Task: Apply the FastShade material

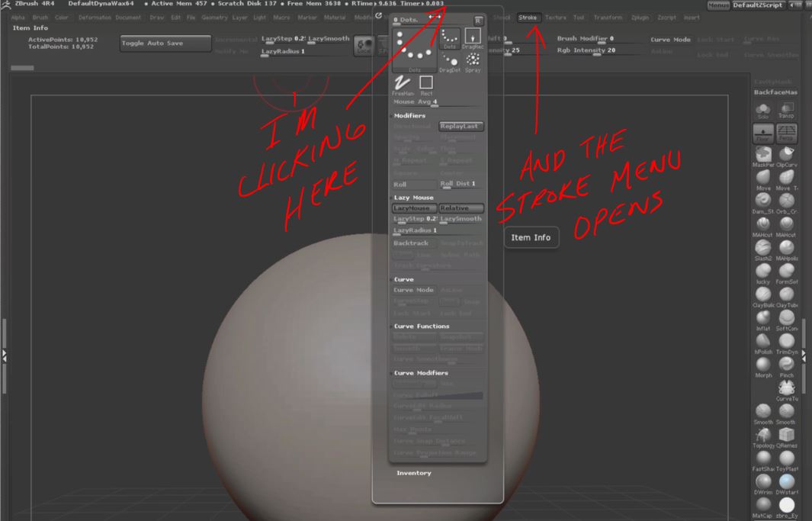Action: tap(763, 461)
